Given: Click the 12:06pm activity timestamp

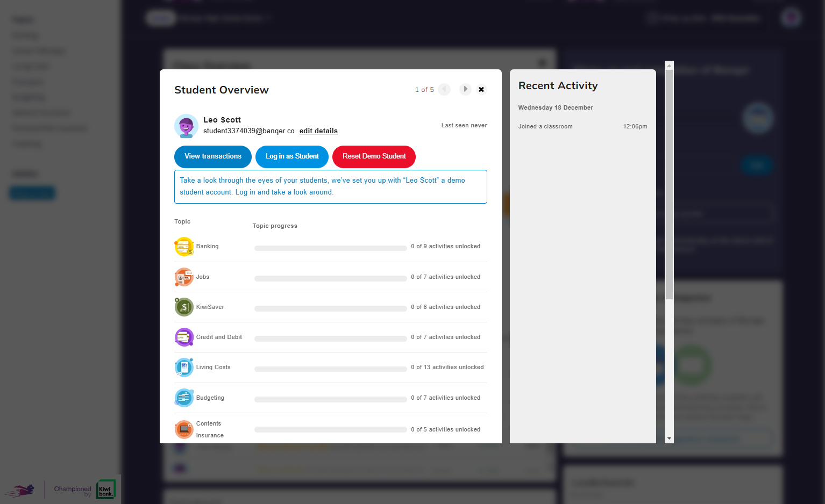Looking at the screenshot, I should pyautogui.click(x=635, y=127).
